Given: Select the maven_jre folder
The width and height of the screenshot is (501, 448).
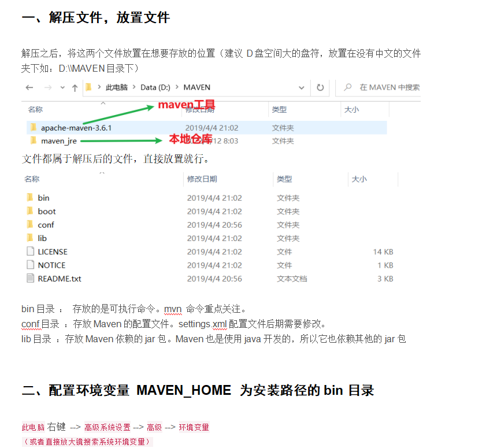Looking at the screenshot, I should click(59, 141).
